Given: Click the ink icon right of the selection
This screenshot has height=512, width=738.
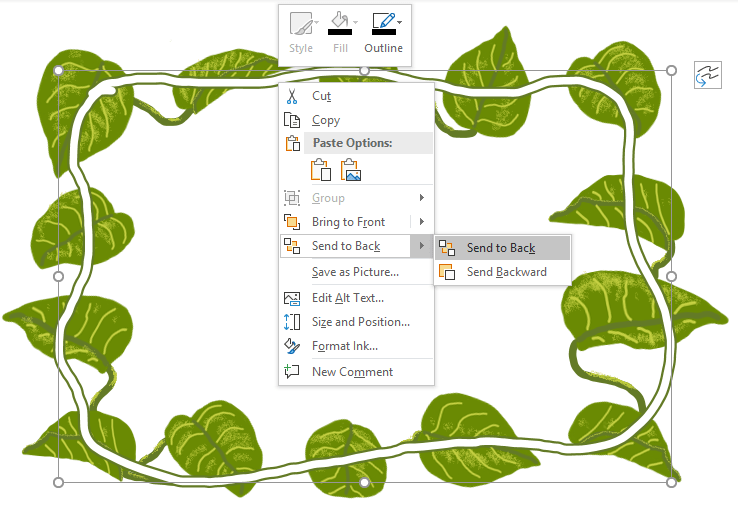Looking at the screenshot, I should coord(708,75).
